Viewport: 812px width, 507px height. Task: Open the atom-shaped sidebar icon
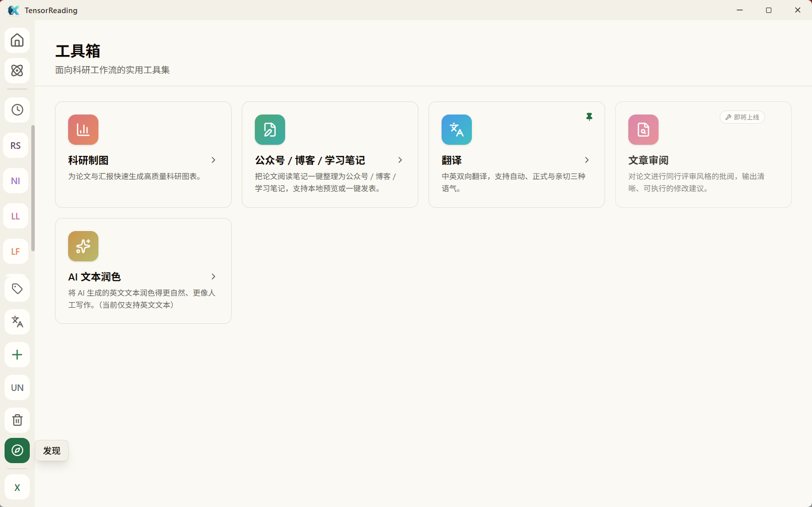pos(17,71)
